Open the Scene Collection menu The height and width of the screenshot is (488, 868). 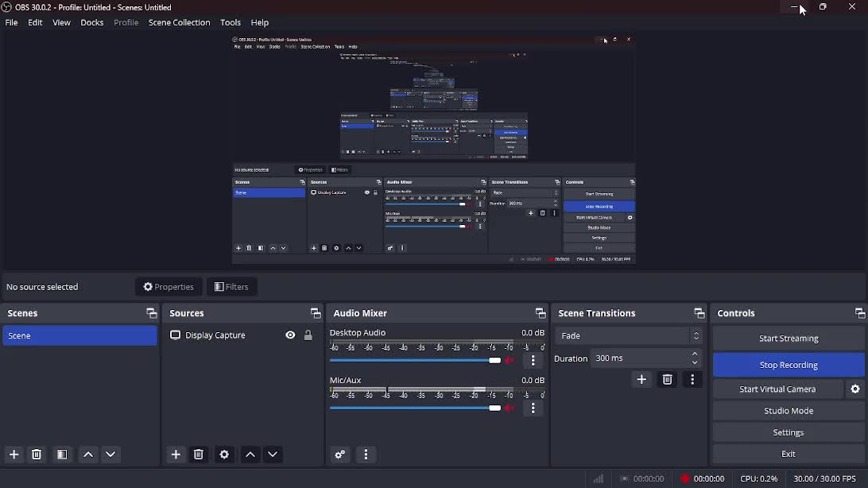(x=180, y=23)
